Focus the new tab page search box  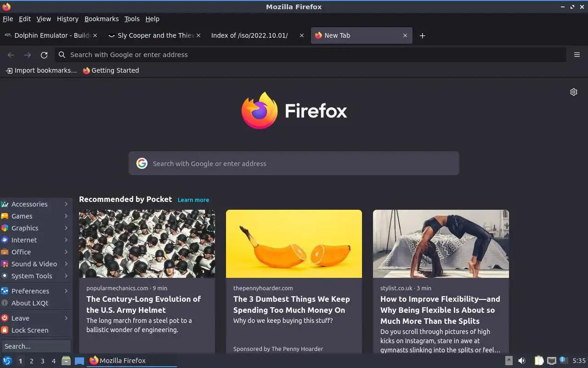pos(294,163)
